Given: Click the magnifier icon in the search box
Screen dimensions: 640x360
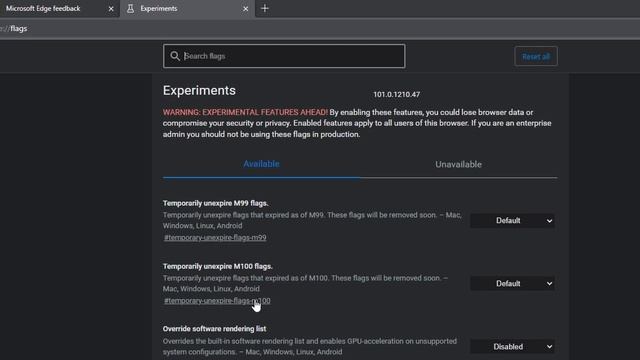Looking at the screenshot, I should click(x=175, y=56).
